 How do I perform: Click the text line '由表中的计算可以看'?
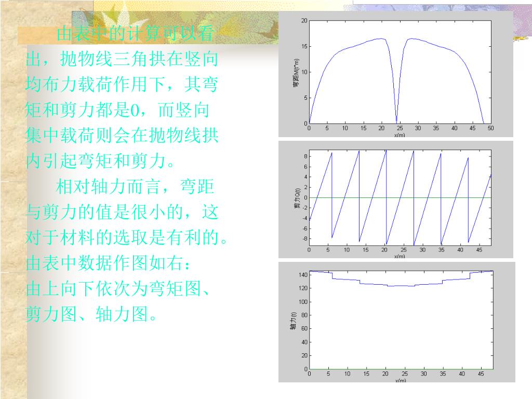pyautogui.click(x=136, y=34)
